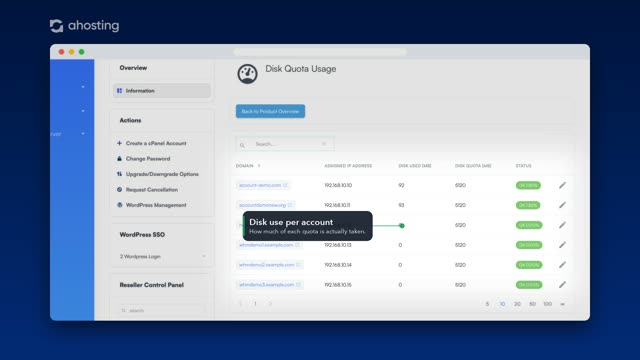This screenshot has width=640, height=360.
Task: Select Request Cancellation in Actions
Action: pos(151,190)
